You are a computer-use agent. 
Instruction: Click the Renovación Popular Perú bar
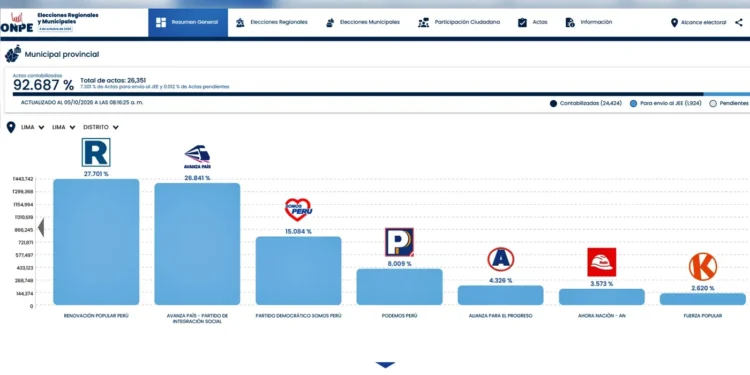[x=96, y=242]
